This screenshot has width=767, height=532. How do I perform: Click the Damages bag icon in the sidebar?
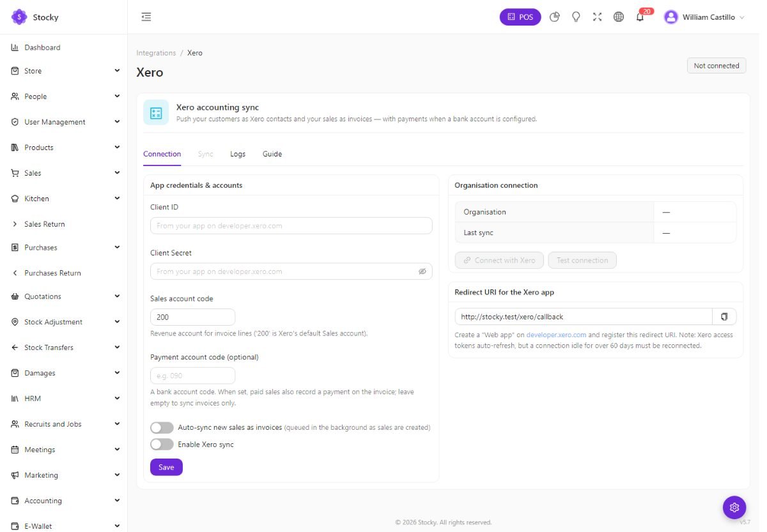pyautogui.click(x=15, y=373)
